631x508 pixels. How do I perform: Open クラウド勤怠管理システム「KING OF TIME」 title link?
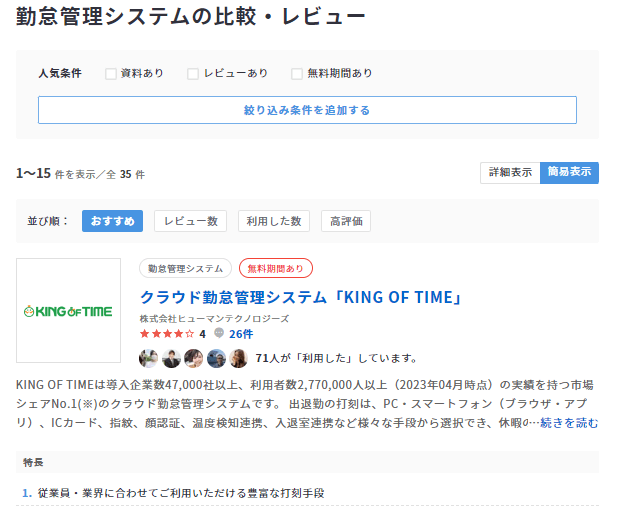coord(301,297)
